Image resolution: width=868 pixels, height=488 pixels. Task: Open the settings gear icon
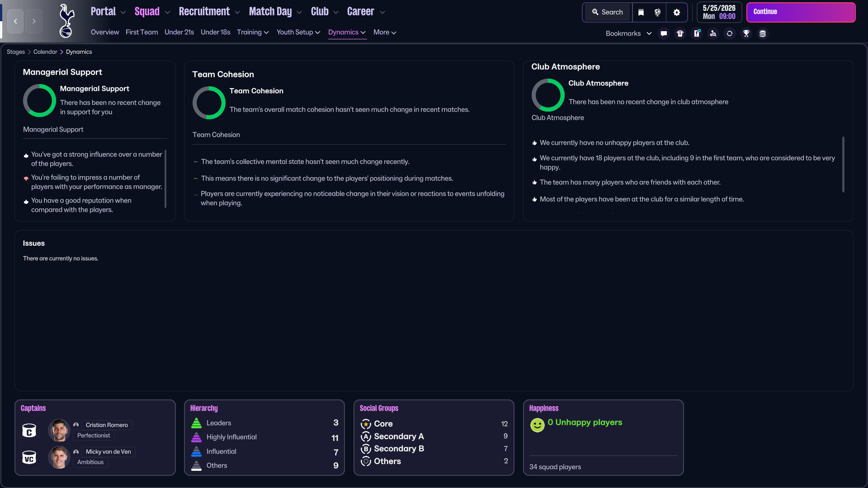pyautogui.click(x=676, y=13)
